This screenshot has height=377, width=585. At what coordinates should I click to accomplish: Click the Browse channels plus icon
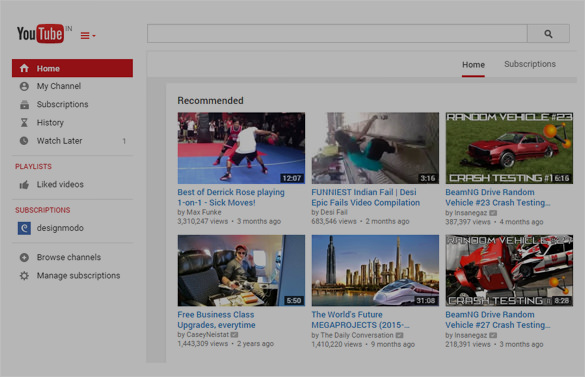[24, 257]
